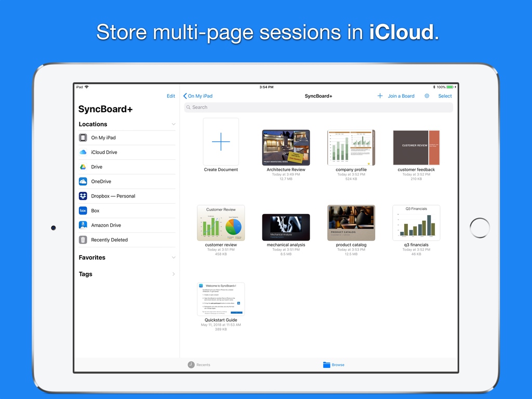Click the Dropbox logo icon
The height and width of the screenshot is (399, 532).
83,196
